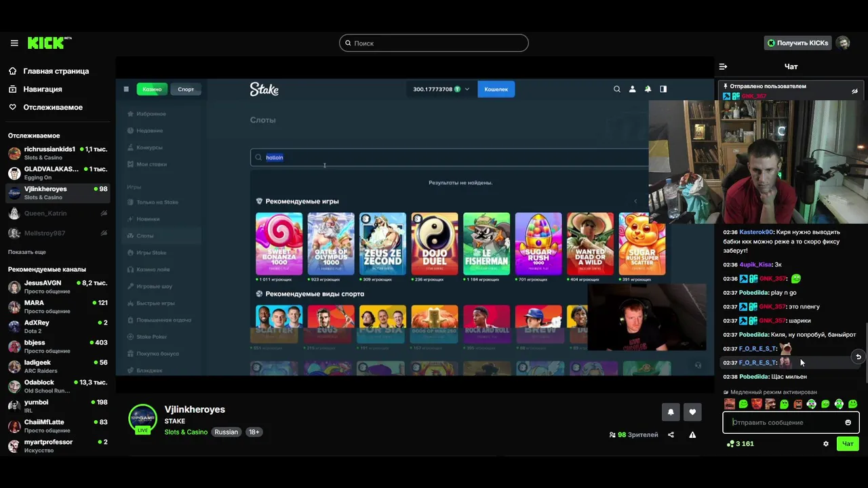Collapse the chat panel with the arrow icon
This screenshot has height=488, width=868.
(x=723, y=66)
